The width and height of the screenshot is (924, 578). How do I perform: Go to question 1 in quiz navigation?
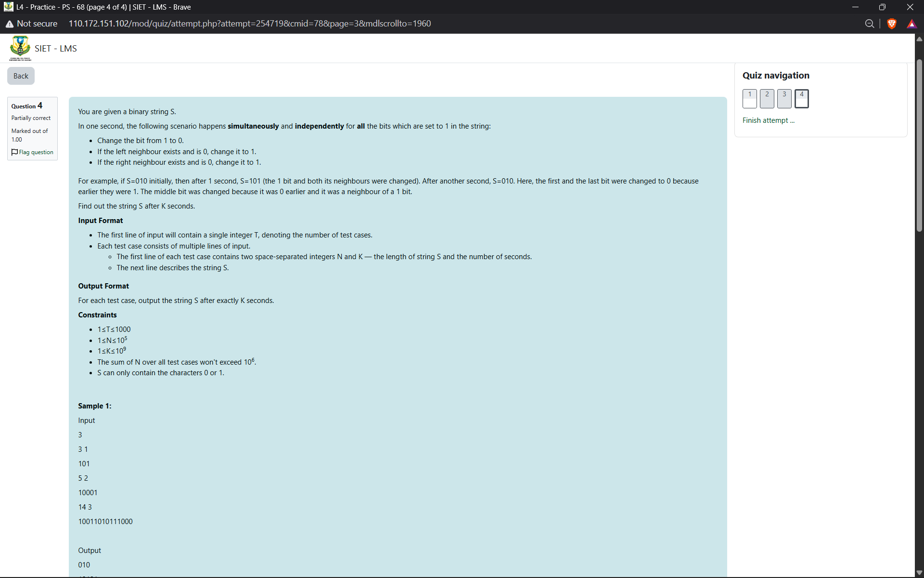[749, 98]
